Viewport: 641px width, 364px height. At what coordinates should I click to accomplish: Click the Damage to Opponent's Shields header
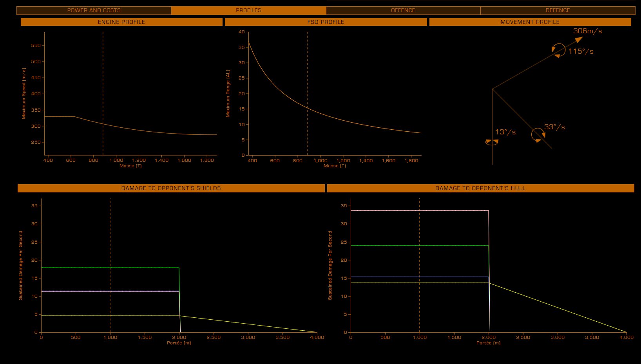click(171, 188)
